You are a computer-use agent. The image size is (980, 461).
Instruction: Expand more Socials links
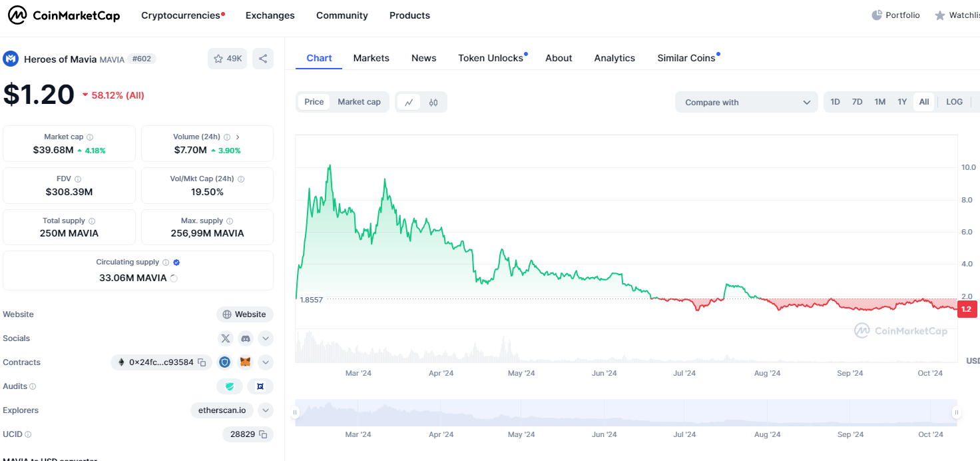(266, 338)
